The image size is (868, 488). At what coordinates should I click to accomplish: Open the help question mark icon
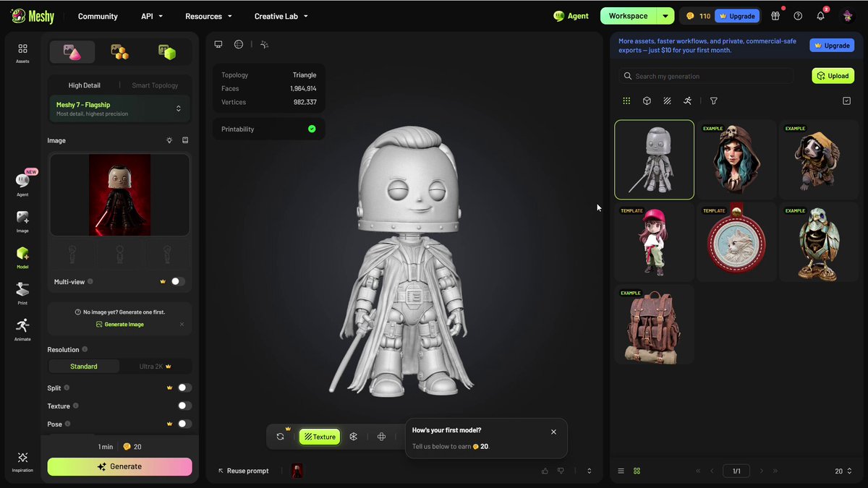(x=798, y=16)
